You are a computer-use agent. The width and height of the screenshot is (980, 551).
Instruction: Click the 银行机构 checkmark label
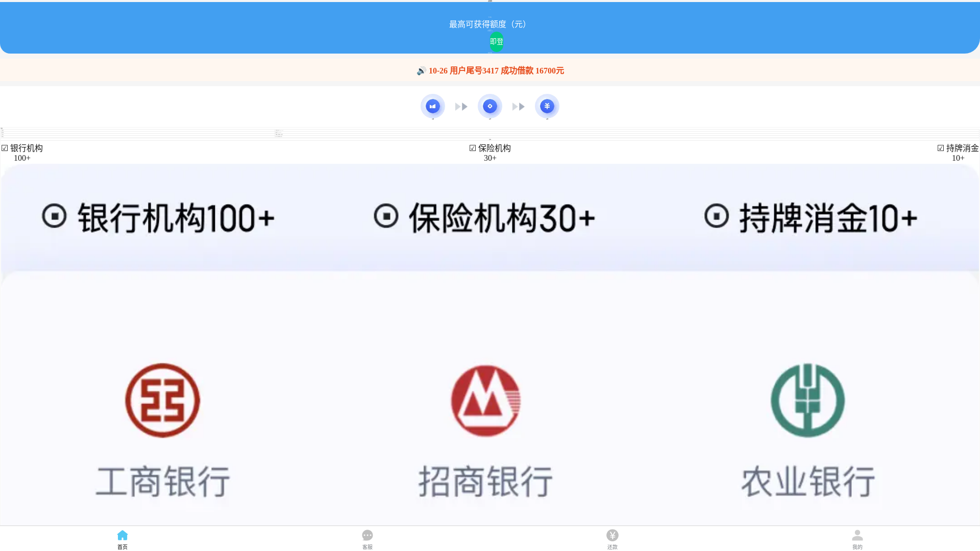[22, 148]
